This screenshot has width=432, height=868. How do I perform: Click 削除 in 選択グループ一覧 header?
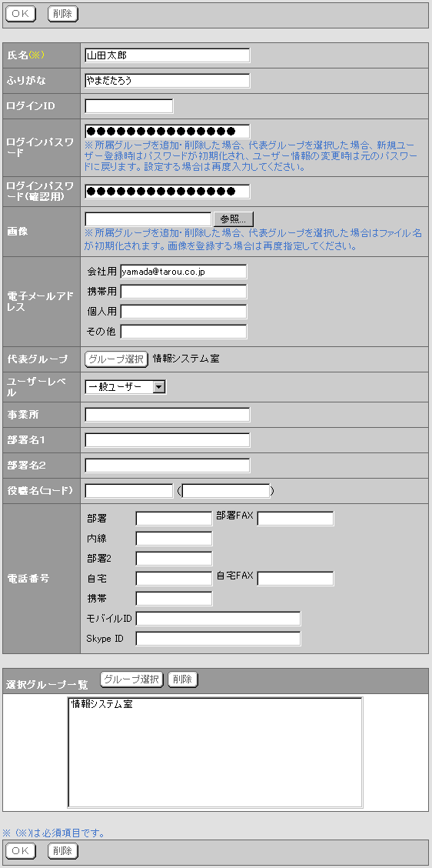(x=182, y=679)
